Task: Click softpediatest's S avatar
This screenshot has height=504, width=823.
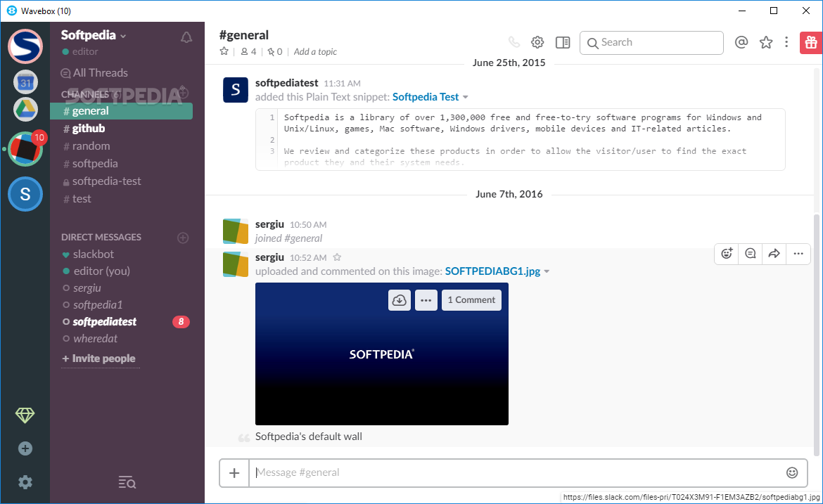Action: click(236, 90)
